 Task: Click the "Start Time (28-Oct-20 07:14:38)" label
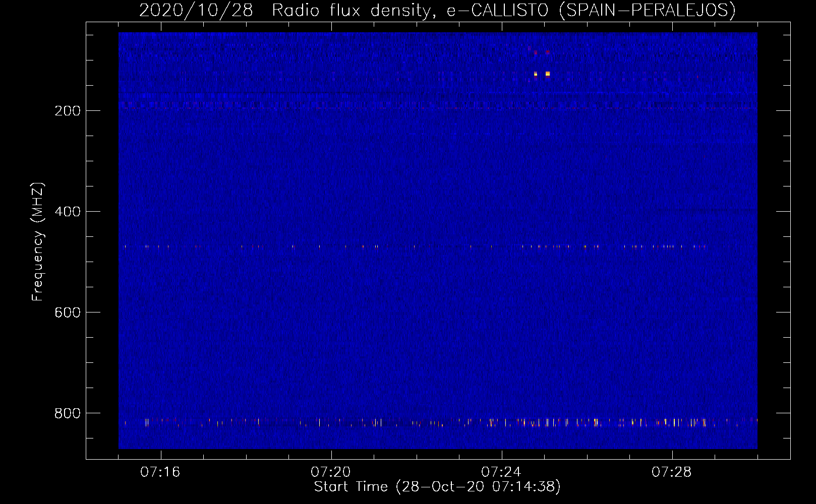click(437, 487)
